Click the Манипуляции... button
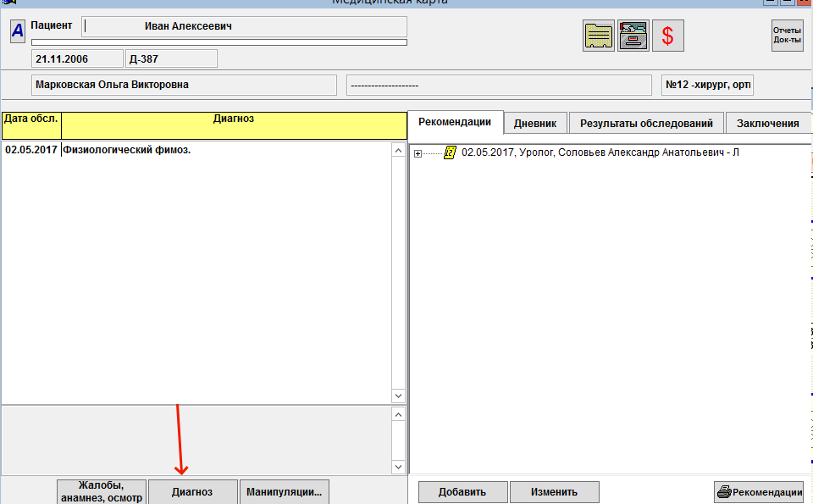Screen dimensions: 813x504 pyautogui.click(x=285, y=491)
